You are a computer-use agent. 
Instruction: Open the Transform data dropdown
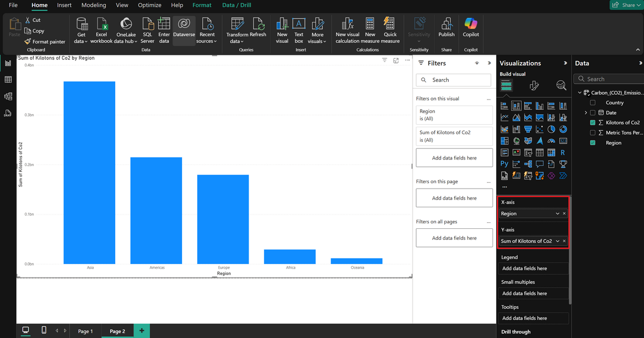[x=237, y=30]
